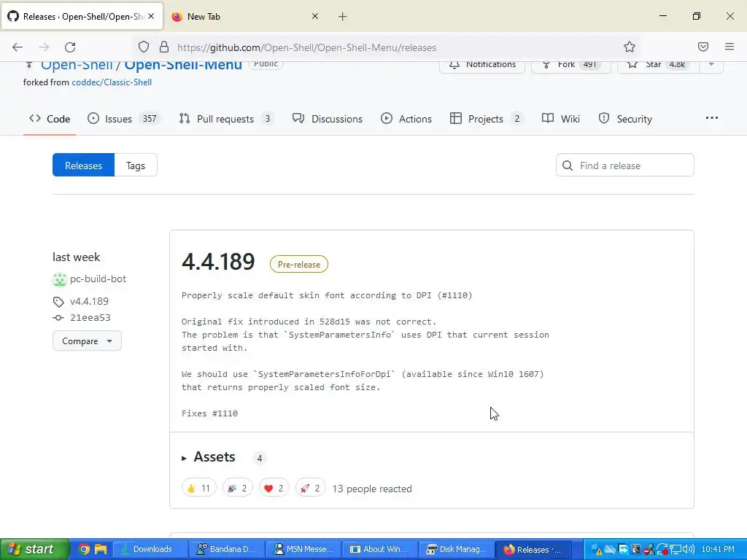Open the Firefox hamburger menu

click(729, 47)
